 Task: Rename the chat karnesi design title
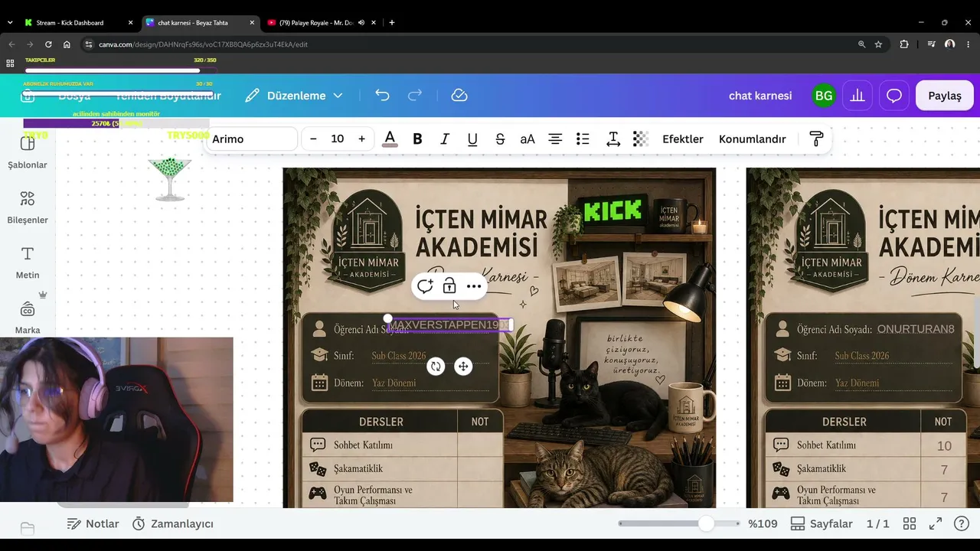760,96
